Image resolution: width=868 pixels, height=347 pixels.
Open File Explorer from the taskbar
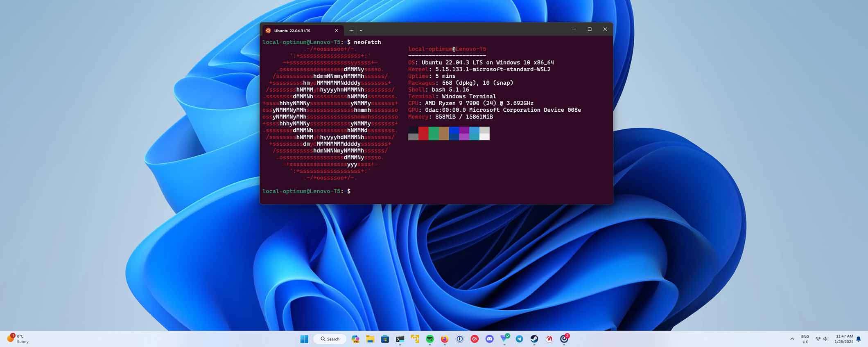(370, 339)
